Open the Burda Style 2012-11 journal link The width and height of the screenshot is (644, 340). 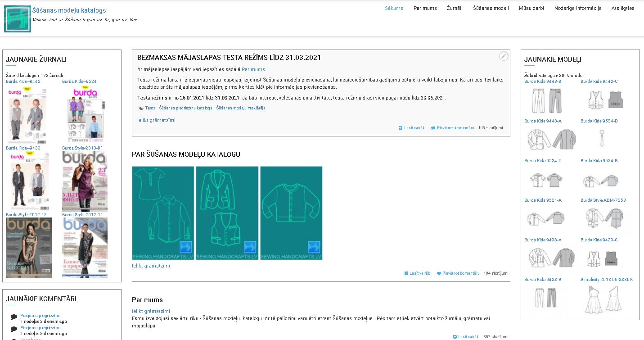(82, 215)
